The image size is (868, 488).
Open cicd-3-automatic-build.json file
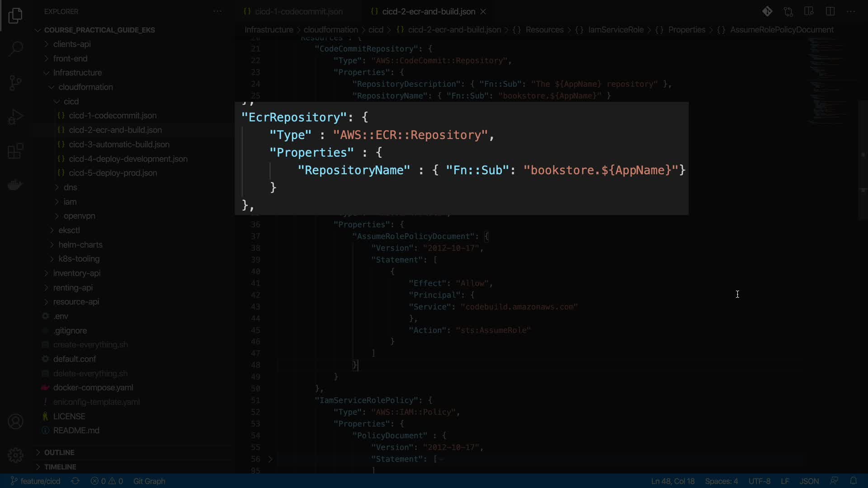119,145
